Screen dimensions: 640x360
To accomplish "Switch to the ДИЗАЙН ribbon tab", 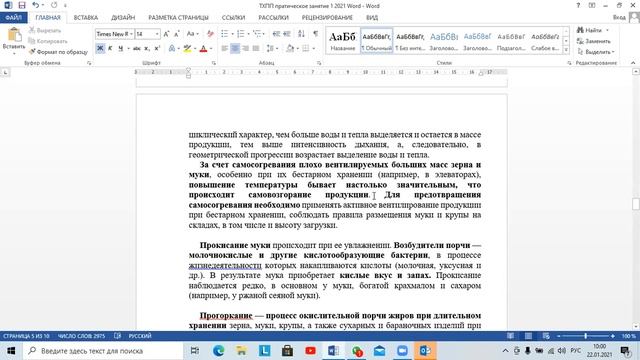I will [123, 18].
